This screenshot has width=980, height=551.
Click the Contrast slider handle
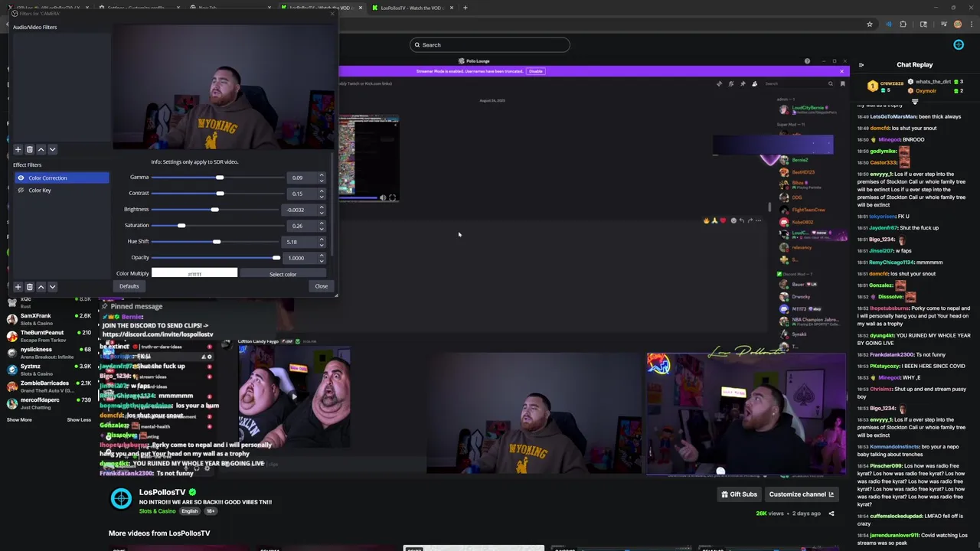click(x=220, y=193)
